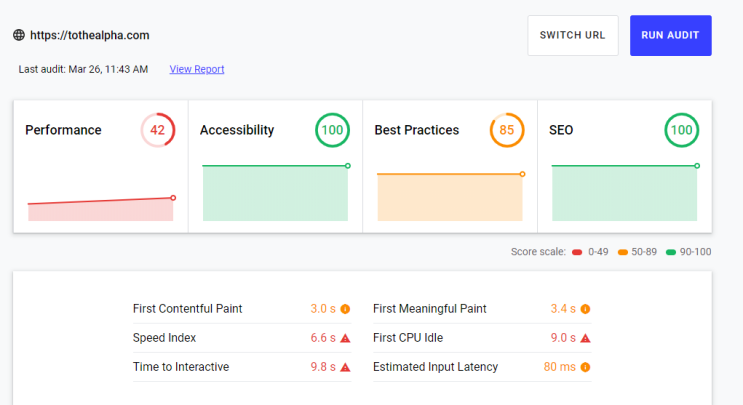Click the SEO trend chart endpoint marker
743x405 pixels.
697,166
